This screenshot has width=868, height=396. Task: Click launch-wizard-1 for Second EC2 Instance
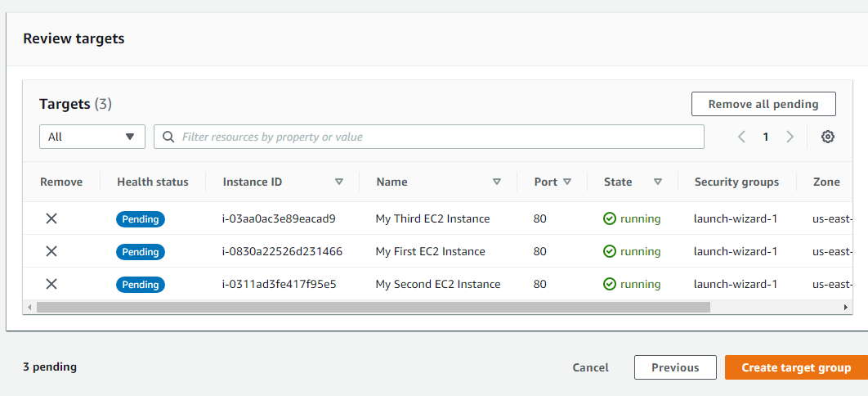coord(736,284)
